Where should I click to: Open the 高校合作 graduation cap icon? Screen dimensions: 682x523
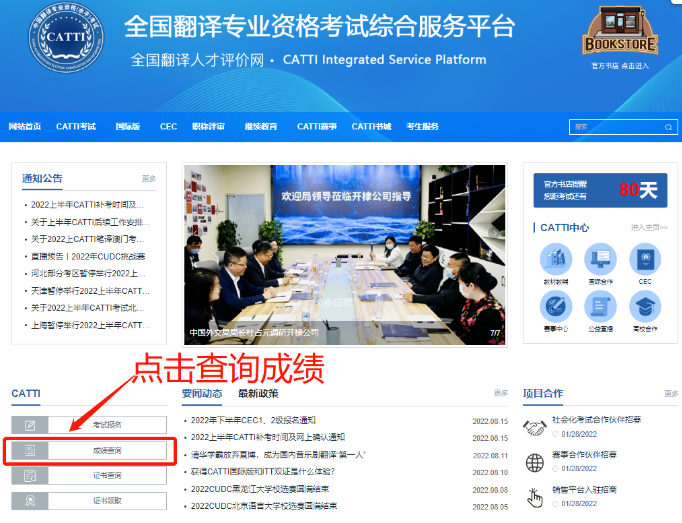click(x=645, y=307)
